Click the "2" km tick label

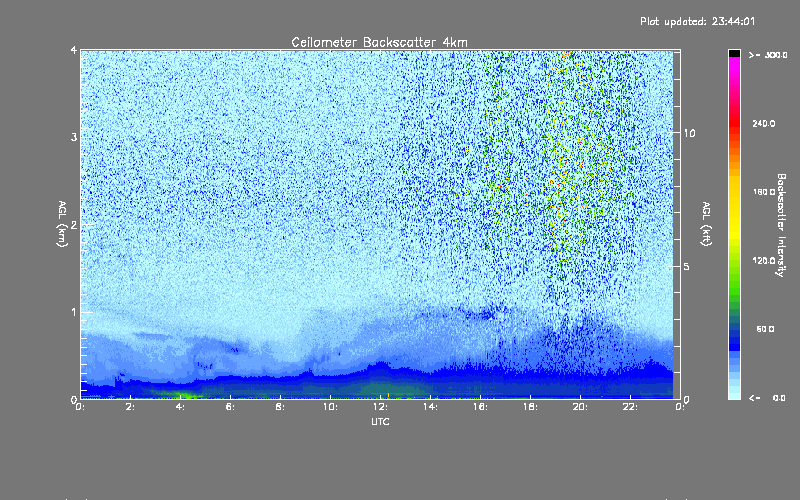pos(74,224)
